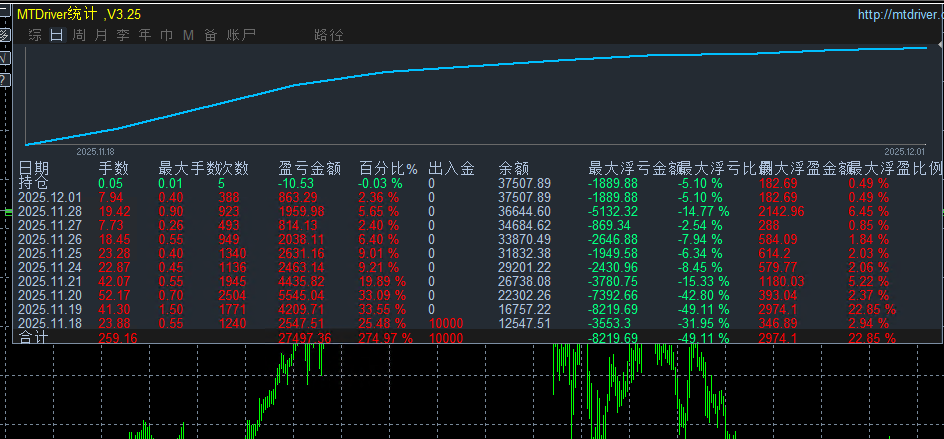Switch to the 账户 account tab
The image size is (944, 439).
click(241, 35)
